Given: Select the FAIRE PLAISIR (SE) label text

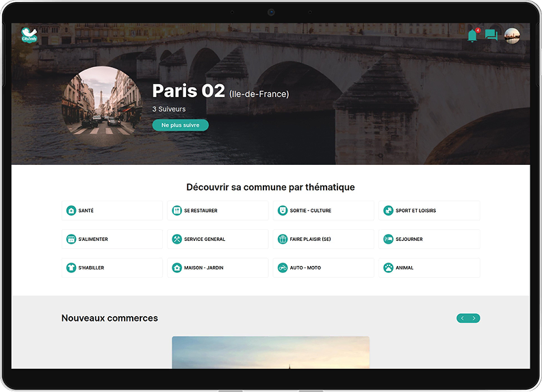Looking at the screenshot, I should click(x=311, y=239).
